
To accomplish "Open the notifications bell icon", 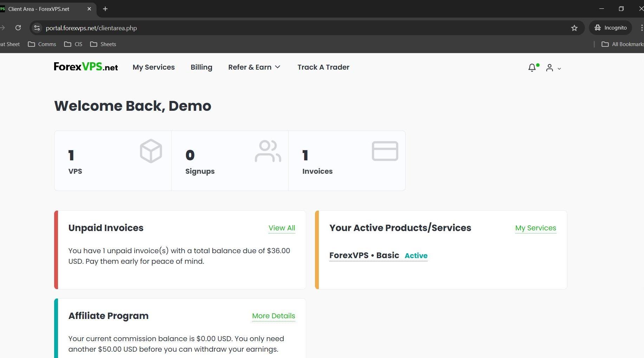I will [532, 68].
